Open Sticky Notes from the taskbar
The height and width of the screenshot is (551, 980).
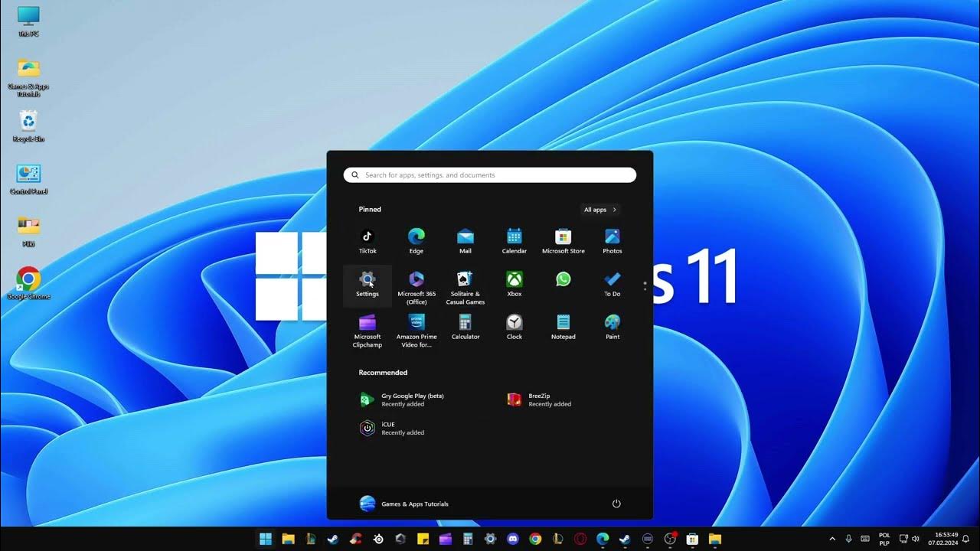click(423, 539)
